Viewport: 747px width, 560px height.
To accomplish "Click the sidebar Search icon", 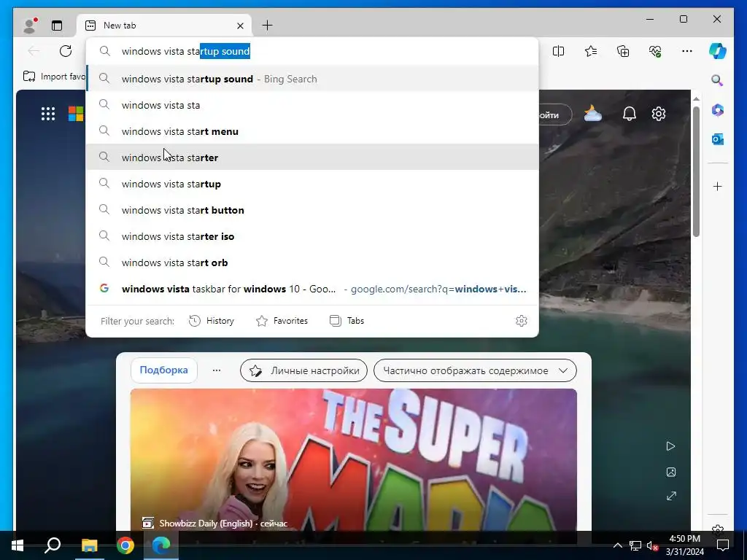I will pyautogui.click(x=717, y=80).
